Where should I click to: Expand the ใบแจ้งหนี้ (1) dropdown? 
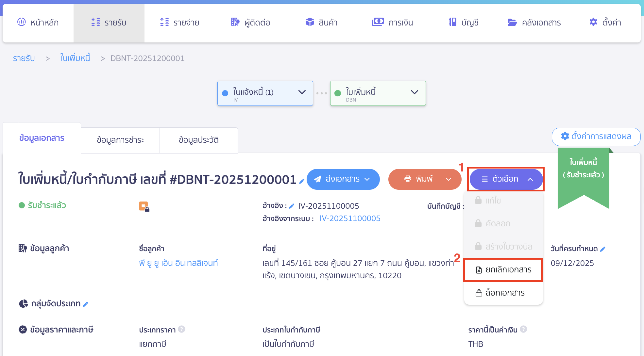coord(302,92)
